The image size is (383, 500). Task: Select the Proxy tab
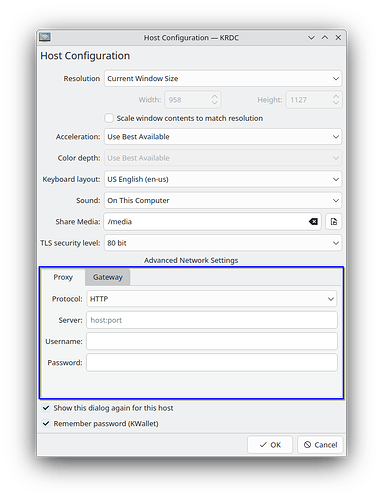click(63, 277)
